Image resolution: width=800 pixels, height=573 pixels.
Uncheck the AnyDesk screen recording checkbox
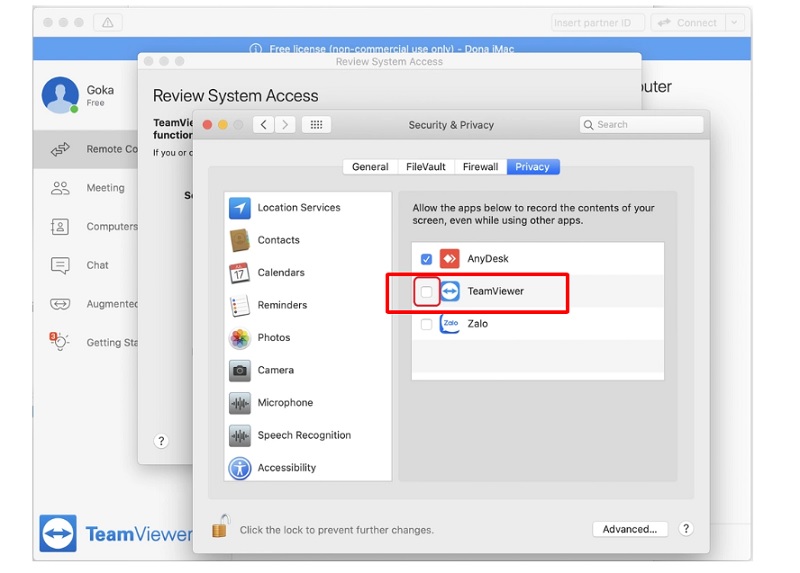coord(427,259)
